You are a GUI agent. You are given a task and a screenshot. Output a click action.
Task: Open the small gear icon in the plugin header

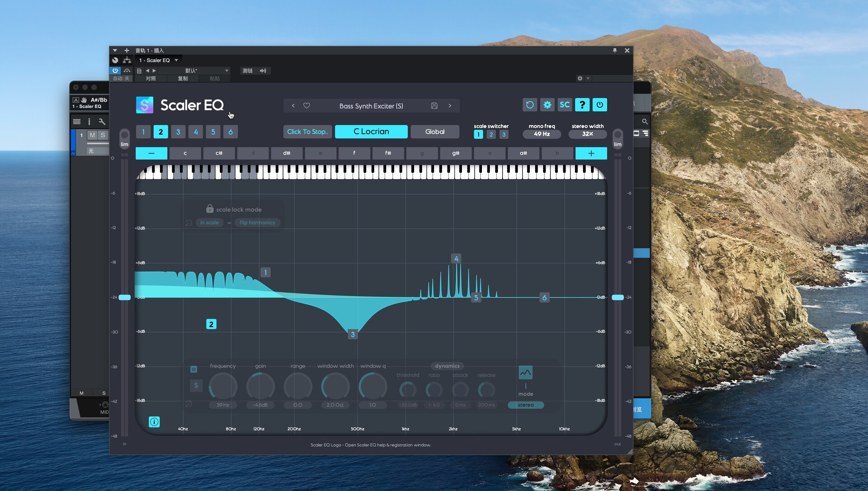point(580,78)
